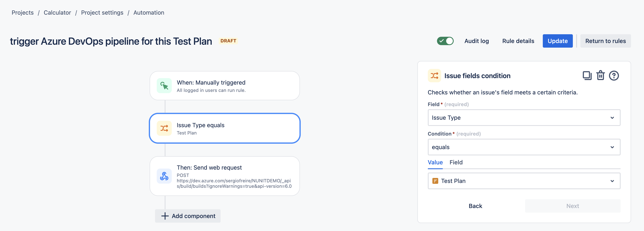Expand the Condition dropdown set to equals
Screen dimensions: 644x231
[x=524, y=147]
